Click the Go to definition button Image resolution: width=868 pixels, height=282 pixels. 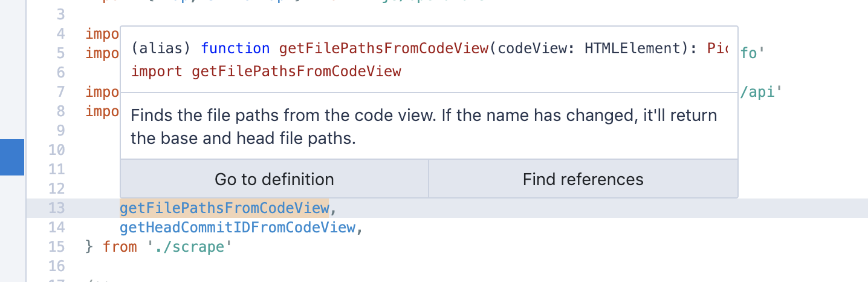click(x=274, y=179)
